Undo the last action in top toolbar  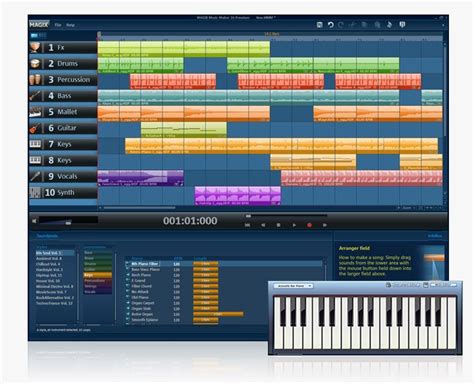(330, 25)
